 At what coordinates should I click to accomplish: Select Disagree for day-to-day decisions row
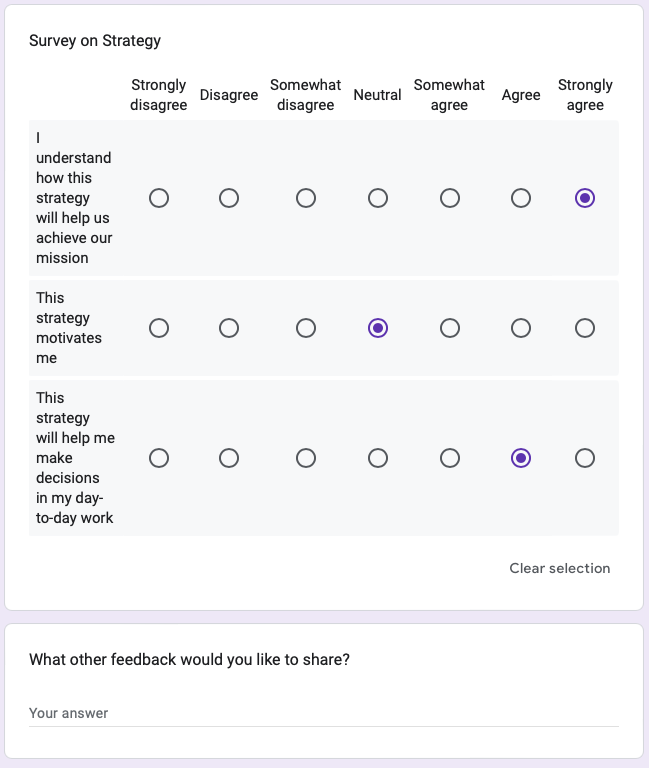pyautogui.click(x=229, y=458)
